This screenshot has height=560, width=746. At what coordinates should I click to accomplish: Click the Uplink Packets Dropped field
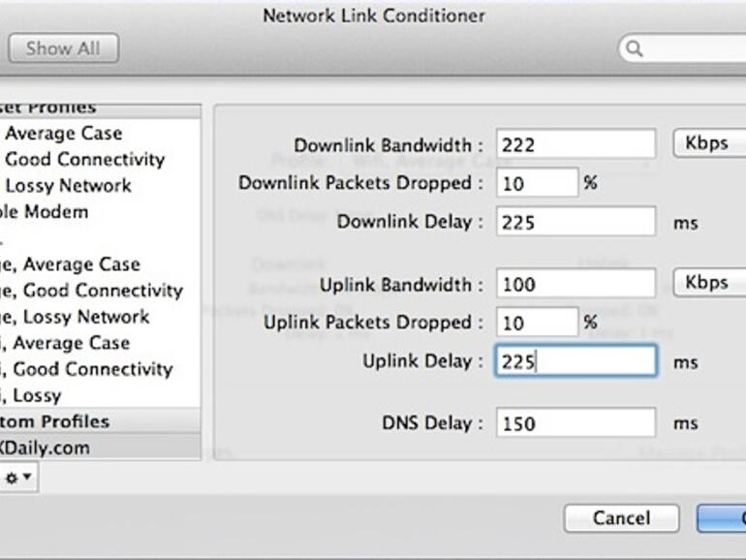(x=537, y=323)
